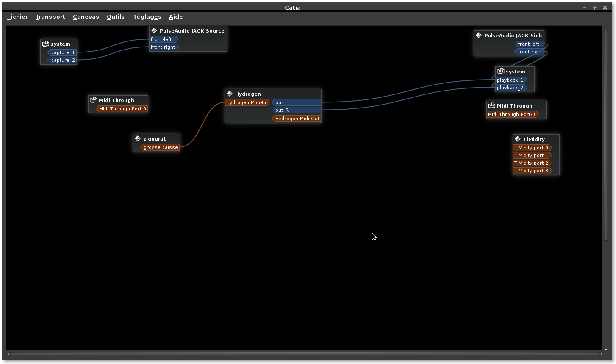The image size is (616, 364).
Task: Select the grosse caisse MIDI port
Action: click(160, 147)
